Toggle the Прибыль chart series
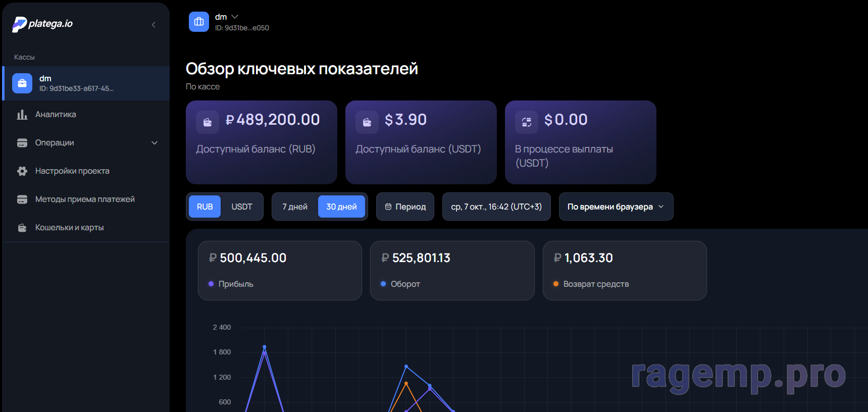This screenshot has width=868, height=412. (280, 271)
